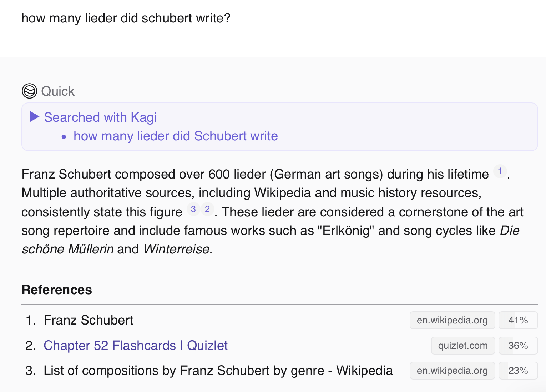Viewport: 546px width, 392px height.
Task: Click the 41% relevance indicator
Action: [518, 320]
